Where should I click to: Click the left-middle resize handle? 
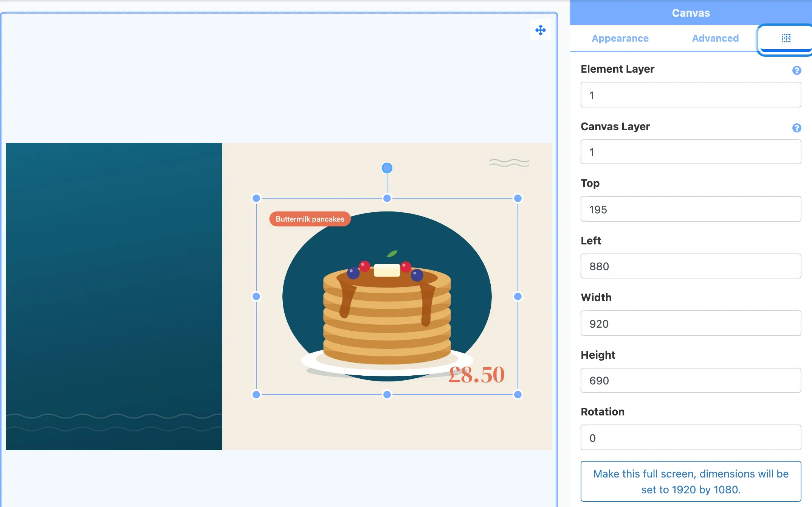click(256, 296)
